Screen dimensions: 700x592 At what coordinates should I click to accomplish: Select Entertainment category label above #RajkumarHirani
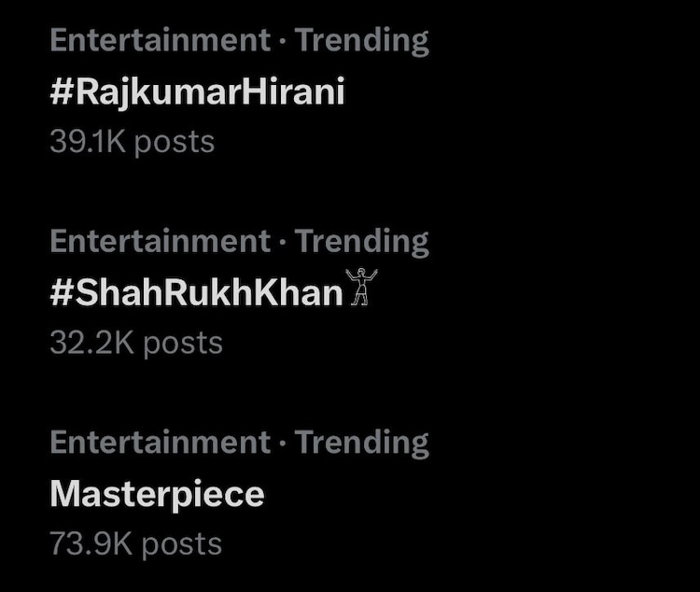[160, 40]
